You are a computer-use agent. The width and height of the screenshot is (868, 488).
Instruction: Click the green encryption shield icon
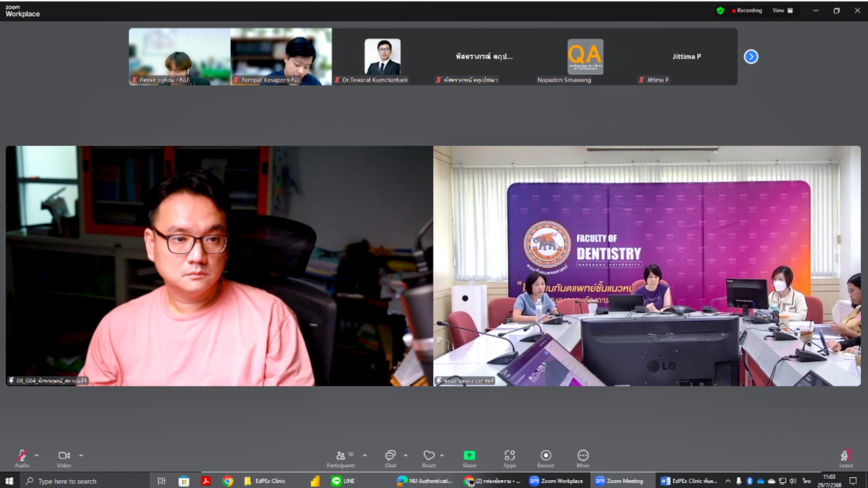pyautogui.click(x=720, y=11)
